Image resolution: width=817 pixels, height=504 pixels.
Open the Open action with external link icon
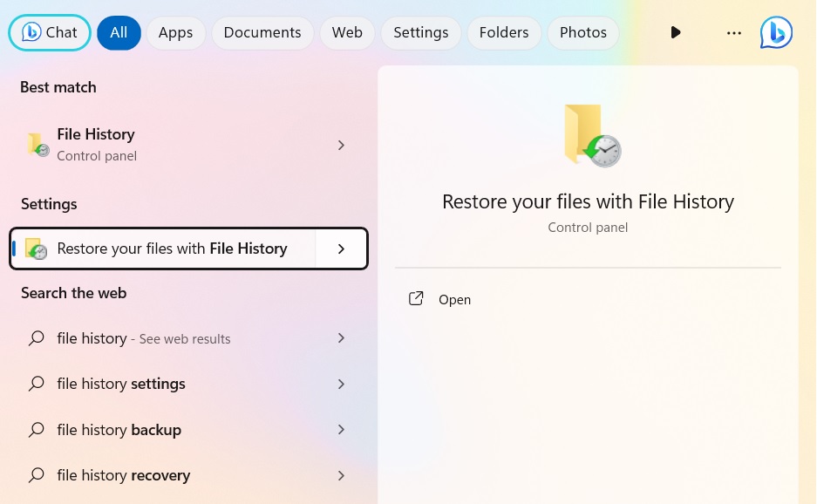click(x=416, y=298)
